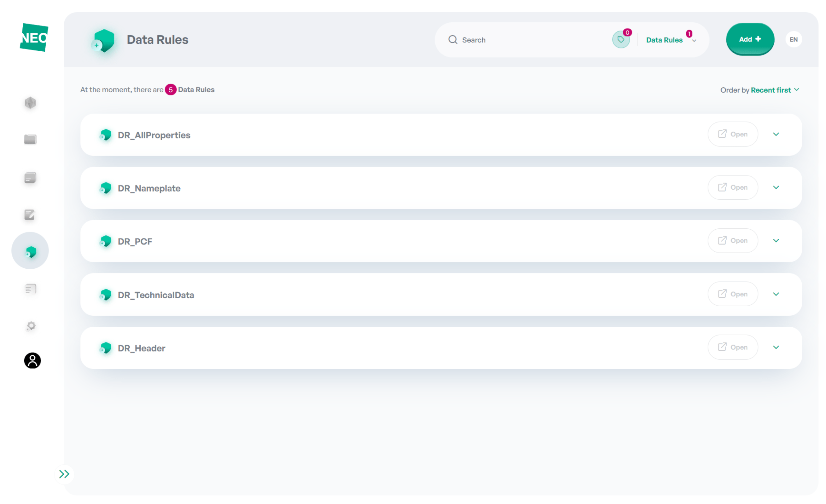Open the Order by Recent first dropdown
This screenshot has width=826, height=504.
(x=775, y=90)
